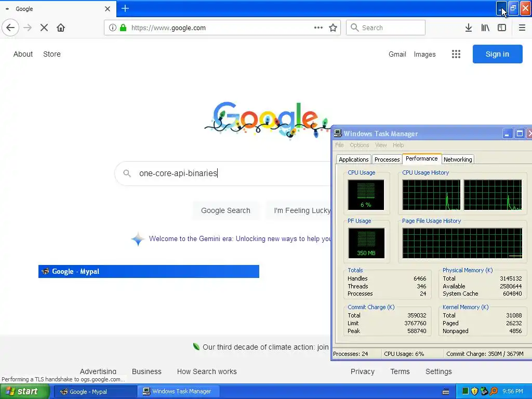This screenshot has height=399, width=532.
Task: Close the Google tab
Action: tap(108, 9)
